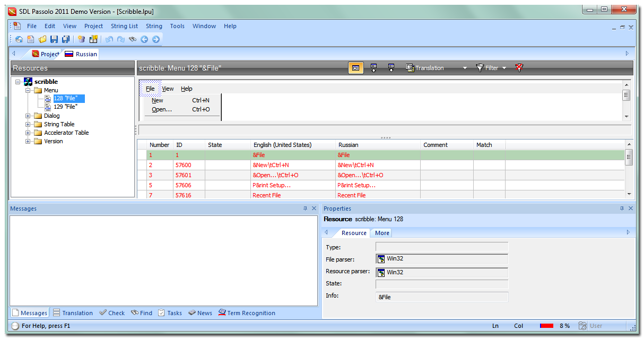Toggle auto-hide pin on Properties panel
This screenshot has height=339, width=644.
pyautogui.click(x=622, y=208)
